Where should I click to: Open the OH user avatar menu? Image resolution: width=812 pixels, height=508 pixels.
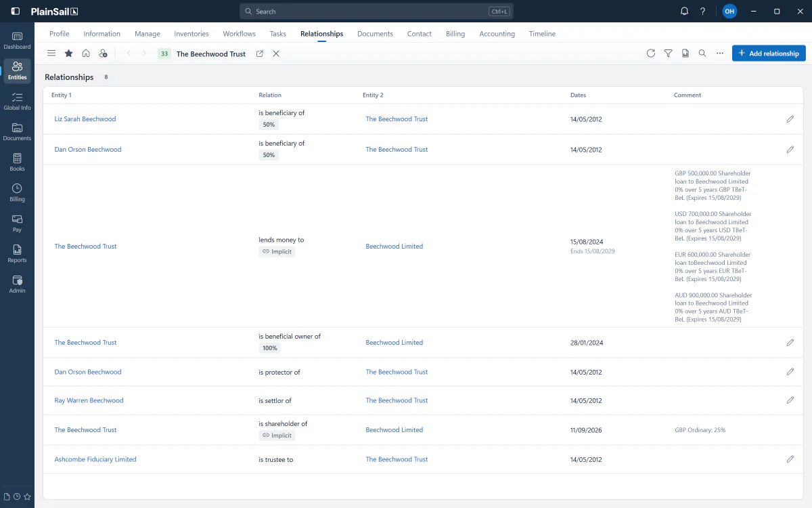coord(729,12)
